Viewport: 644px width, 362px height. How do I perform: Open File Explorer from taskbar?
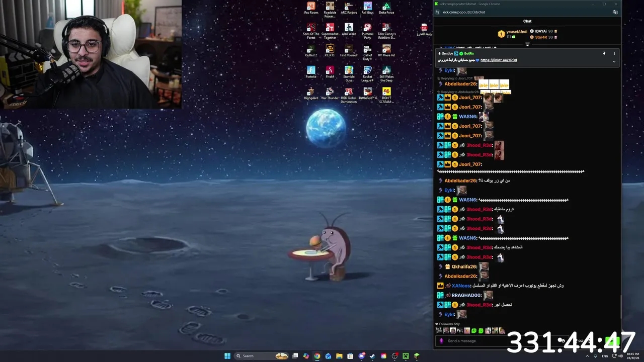[339, 356]
